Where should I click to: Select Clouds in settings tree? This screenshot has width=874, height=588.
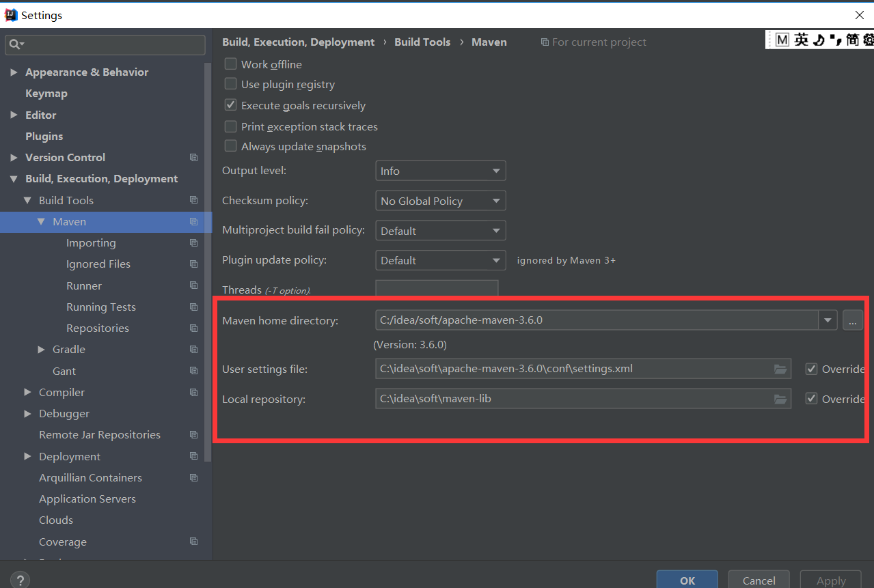click(56, 520)
